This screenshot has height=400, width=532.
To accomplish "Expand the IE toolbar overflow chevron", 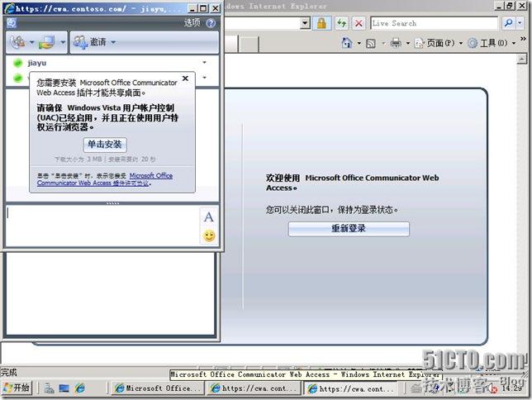I will point(523,40).
